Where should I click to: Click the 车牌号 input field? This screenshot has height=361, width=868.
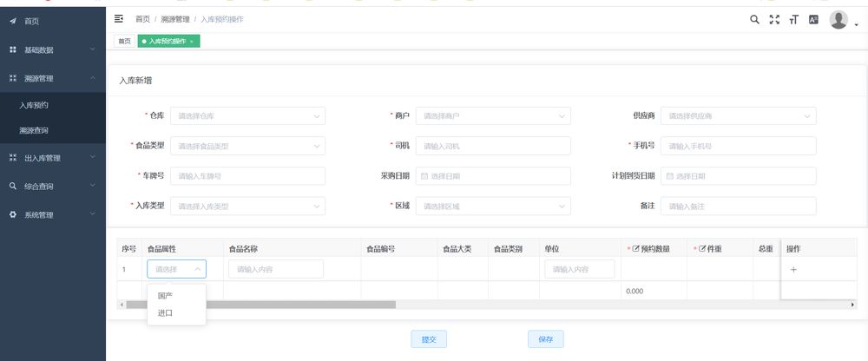[247, 176]
